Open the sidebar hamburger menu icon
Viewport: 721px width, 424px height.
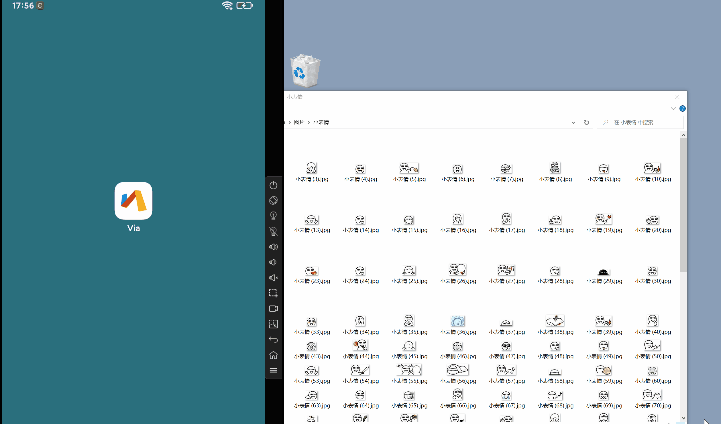(x=273, y=370)
